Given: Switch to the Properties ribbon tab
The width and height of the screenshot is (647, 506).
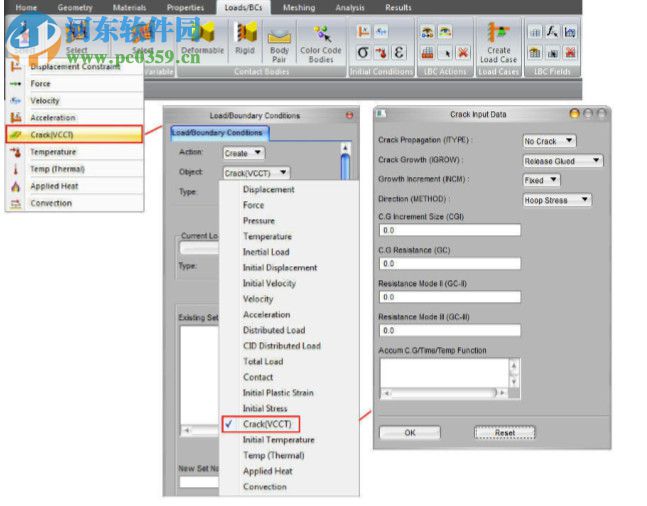Looking at the screenshot, I should pos(185,7).
